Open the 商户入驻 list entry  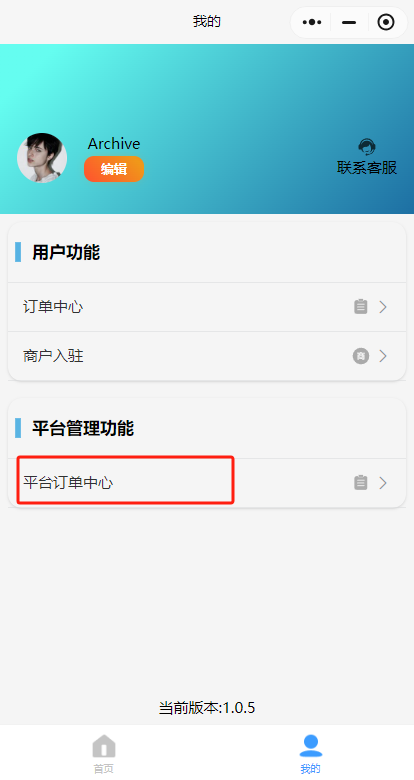(207, 356)
